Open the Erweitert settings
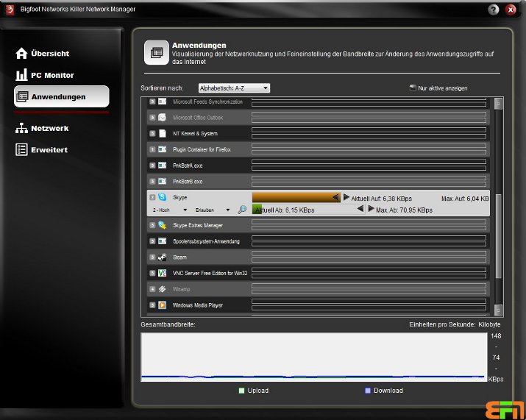Viewport: 526px width, 420px height. (42, 149)
